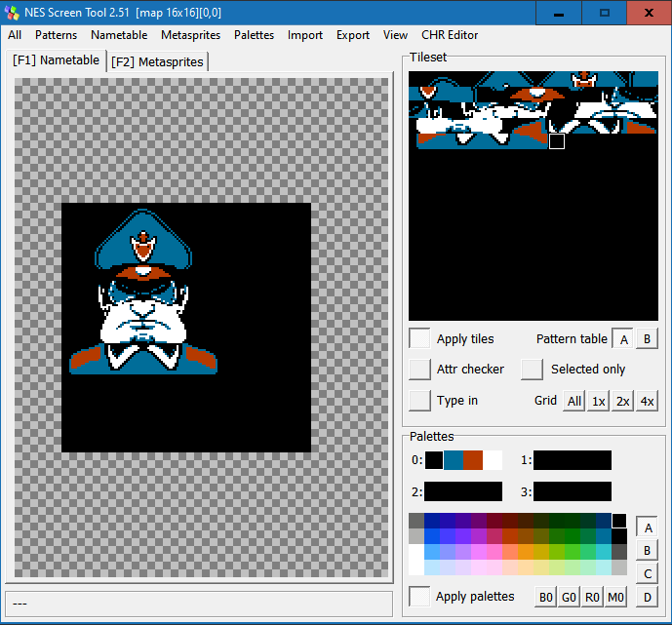Viewport: 672px width, 625px height.
Task: Enable the Type in option
Action: coord(419,401)
